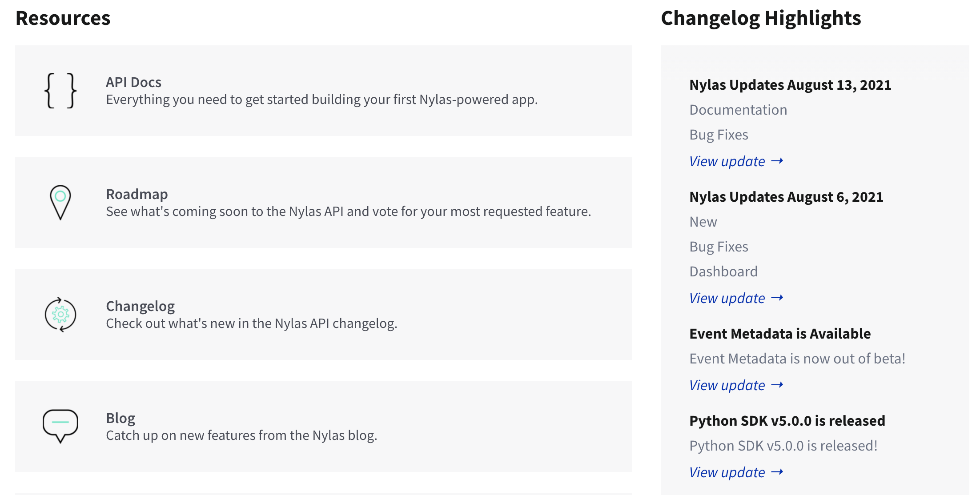The width and height of the screenshot is (980, 495).
Task: Click the arrow following Python SDK View update
Action: (777, 472)
